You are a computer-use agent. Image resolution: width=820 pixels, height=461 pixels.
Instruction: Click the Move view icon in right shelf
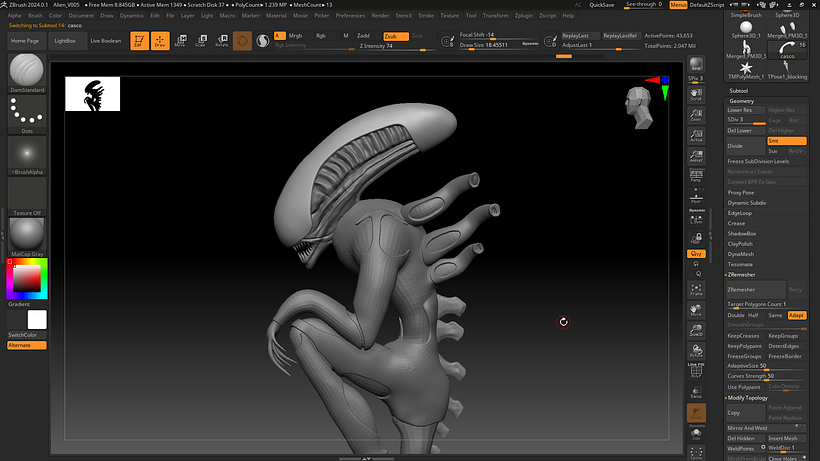[696, 310]
